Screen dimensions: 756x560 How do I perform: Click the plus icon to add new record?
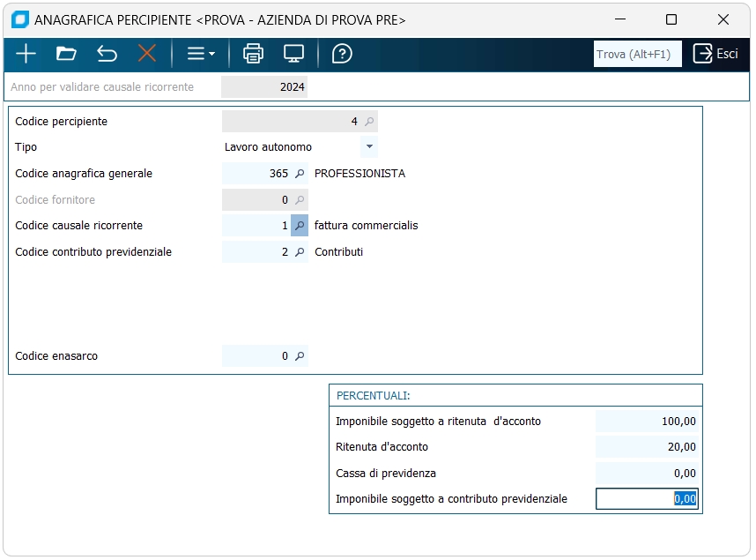[26, 54]
